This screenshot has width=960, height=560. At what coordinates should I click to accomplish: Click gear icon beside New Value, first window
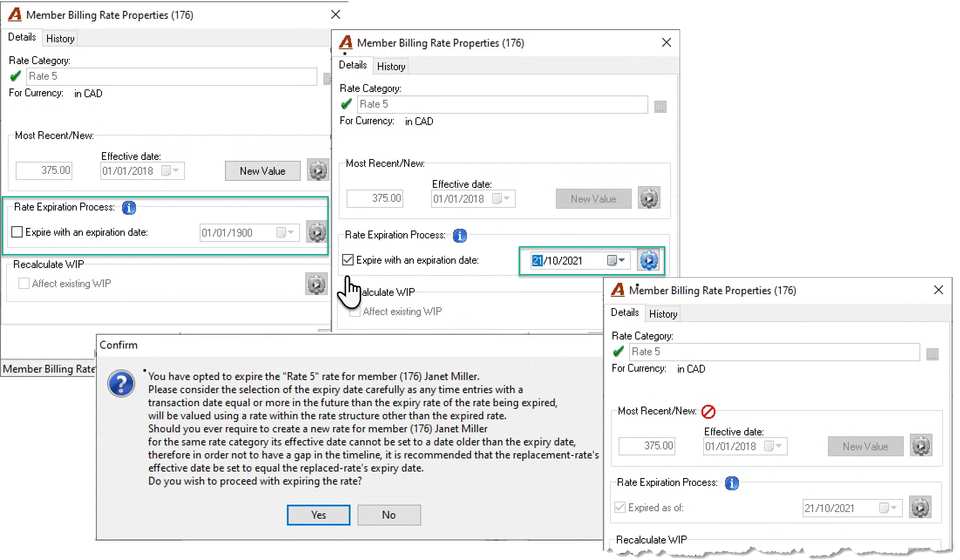point(318,170)
